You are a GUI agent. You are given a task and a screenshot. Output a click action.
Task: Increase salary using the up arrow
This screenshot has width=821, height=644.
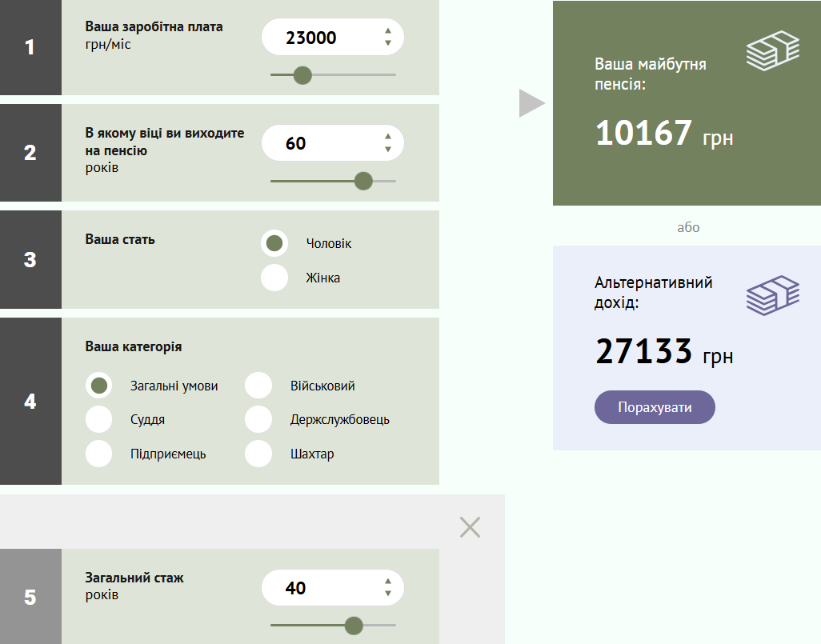(388, 31)
